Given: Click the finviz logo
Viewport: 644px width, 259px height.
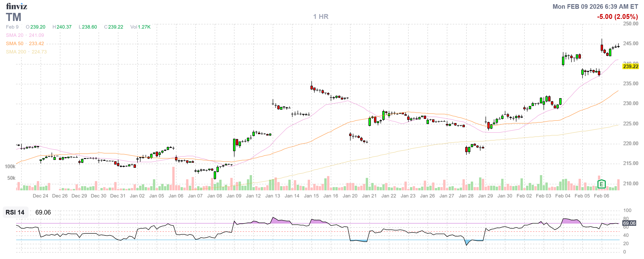Looking at the screenshot, I should (17, 6).
